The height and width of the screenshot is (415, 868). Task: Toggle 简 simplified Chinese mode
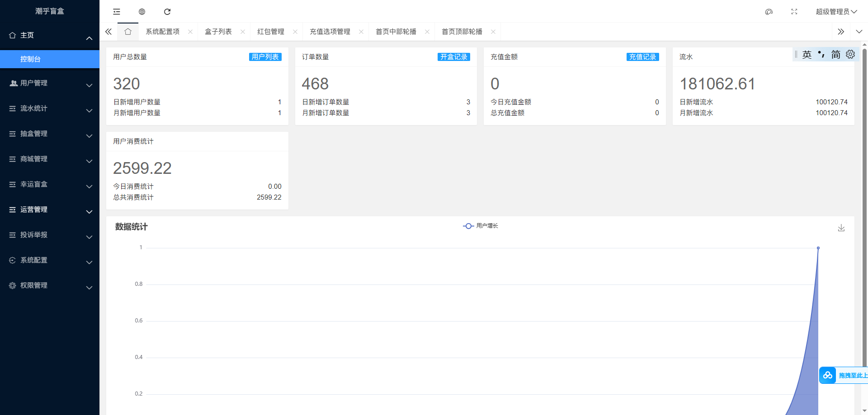836,54
